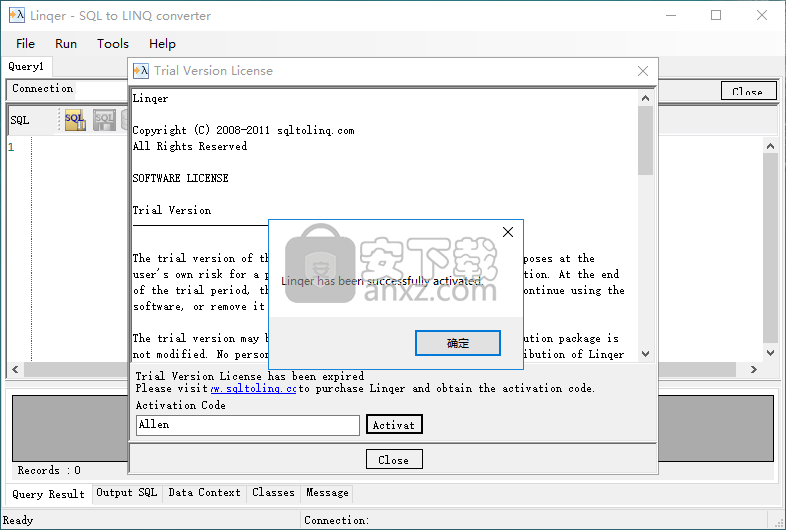Viewport: 786px width, 530px height.
Task: Click the 'SOFTWARE LICENSE' heading text
Action: 180,178
